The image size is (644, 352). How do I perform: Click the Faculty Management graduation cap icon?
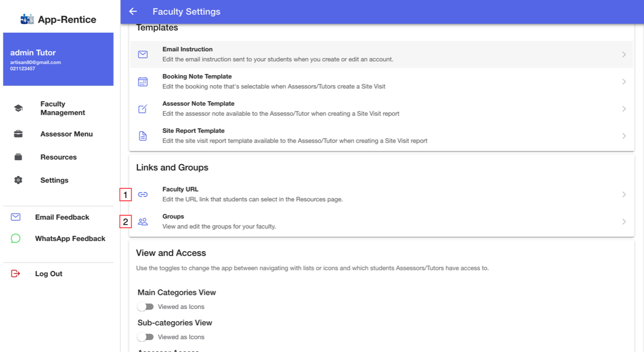[18, 108]
